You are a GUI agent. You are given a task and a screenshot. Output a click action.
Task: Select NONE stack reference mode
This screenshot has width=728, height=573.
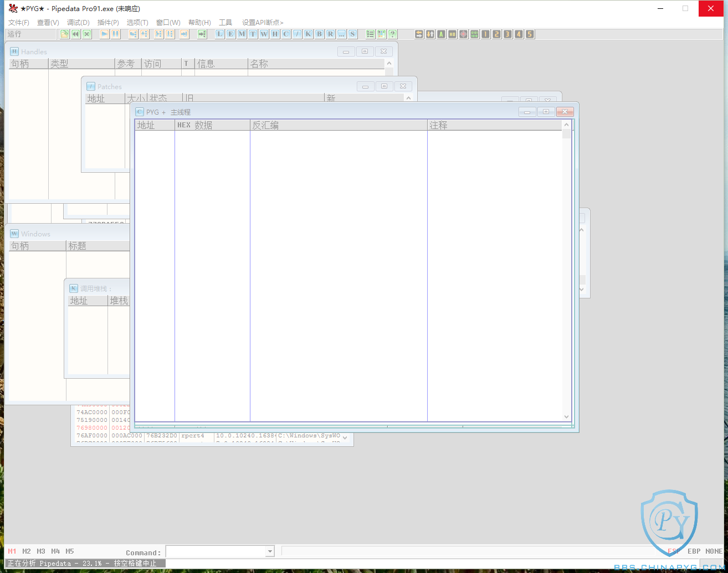tap(714, 551)
